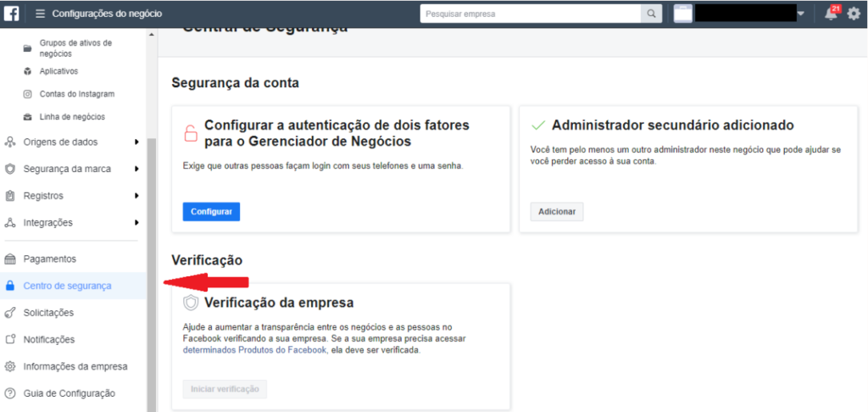Select Informações da empresa in sidebar
This screenshot has width=868, height=412.
75,366
